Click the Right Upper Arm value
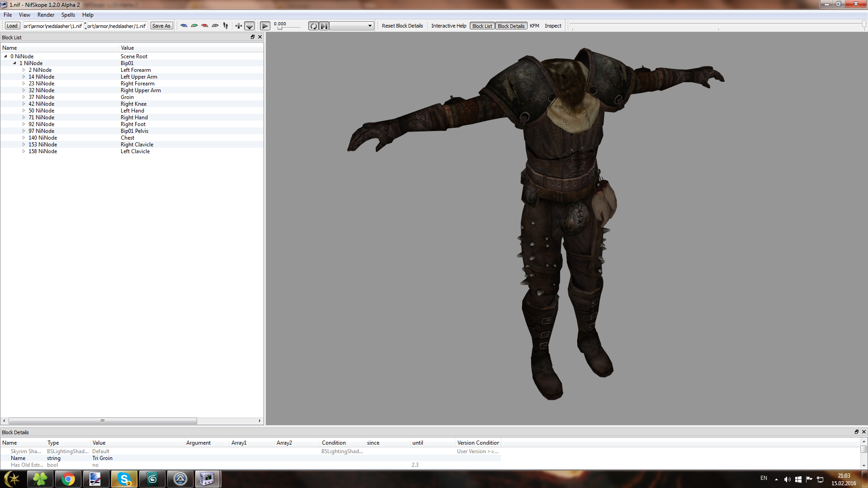868x488 pixels. point(141,90)
